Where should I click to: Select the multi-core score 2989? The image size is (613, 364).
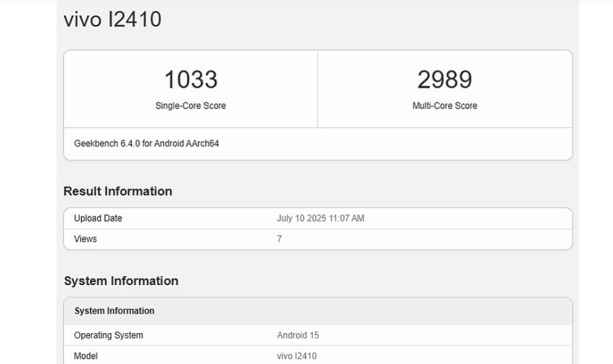coord(445,79)
